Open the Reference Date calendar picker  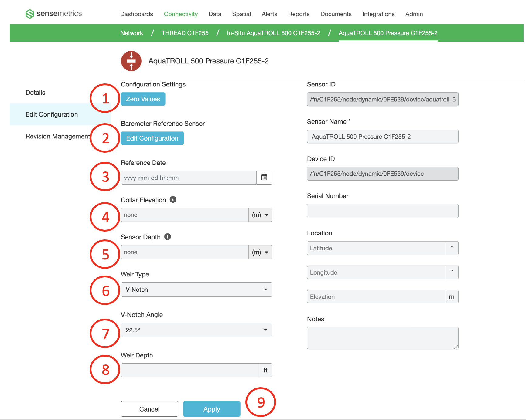click(264, 178)
